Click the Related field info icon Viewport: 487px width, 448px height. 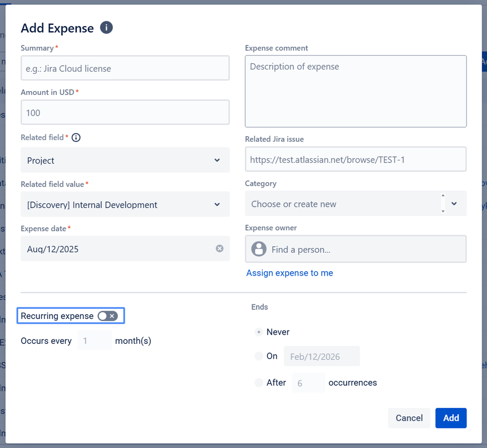(76, 137)
